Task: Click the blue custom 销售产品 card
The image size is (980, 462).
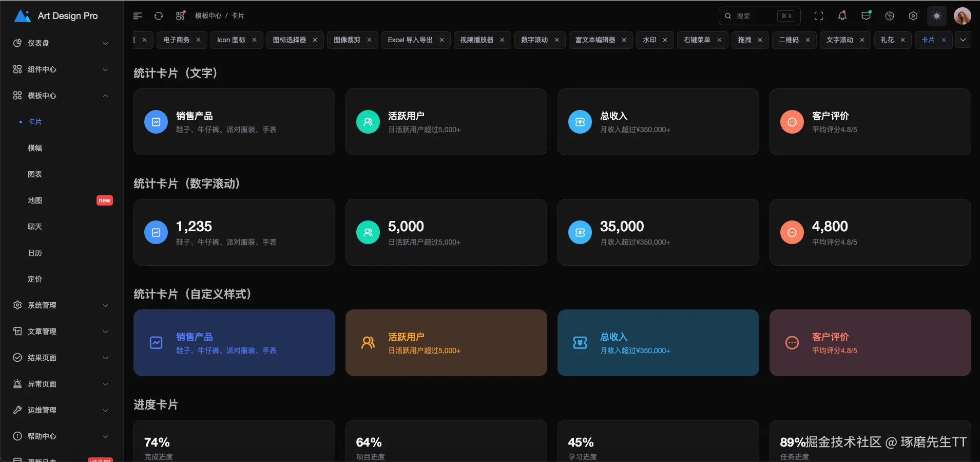Action: point(234,343)
